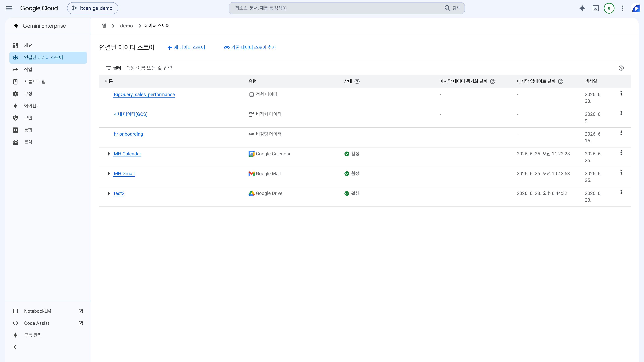This screenshot has height=362, width=644.
Task: Click the Google Cloud logo
Action: pyautogui.click(x=39, y=8)
